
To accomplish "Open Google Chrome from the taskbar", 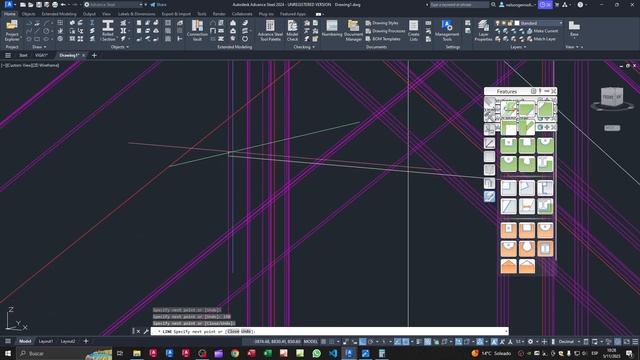I will 235,353.
